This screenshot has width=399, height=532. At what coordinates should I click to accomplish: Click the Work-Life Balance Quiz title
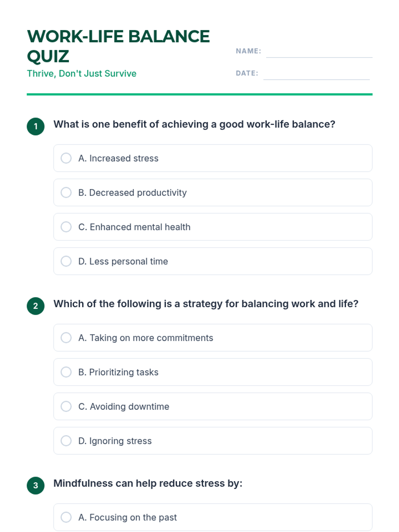click(118, 46)
